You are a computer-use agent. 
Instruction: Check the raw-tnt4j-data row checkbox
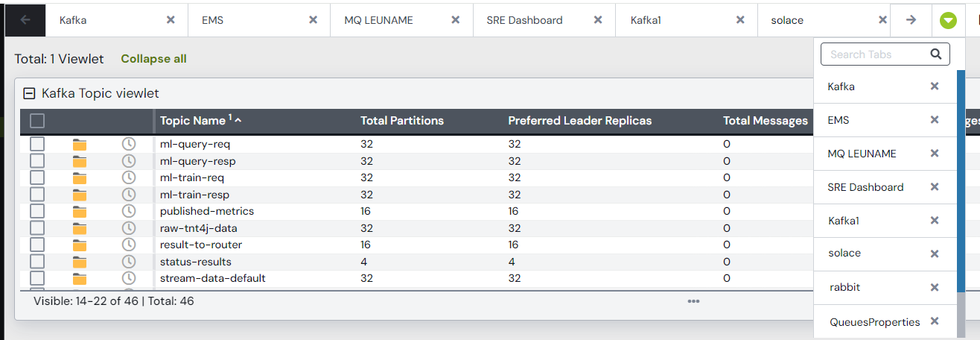click(x=37, y=228)
